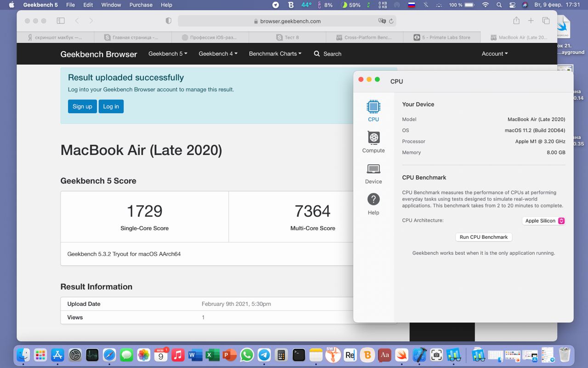Click Run CPU Benchmark button
The height and width of the screenshot is (368, 588).
click(484, 237)
